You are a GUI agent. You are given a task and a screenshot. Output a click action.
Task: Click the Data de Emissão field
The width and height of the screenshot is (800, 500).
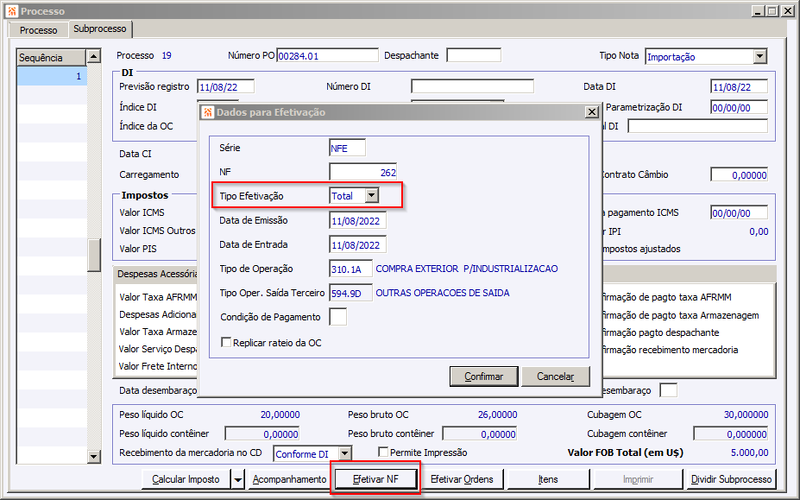tap(357, 221)
